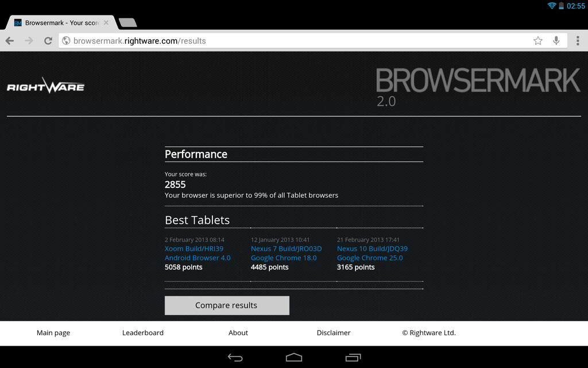Bookmark this page with the star icon
This screenshot has height=368, width=588.
[x=537, y=41]
